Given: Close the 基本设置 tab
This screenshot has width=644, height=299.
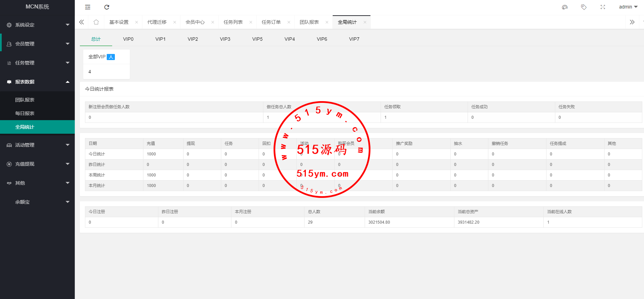Looking at the screenshot, I should pyautogui.click(x=137, y=22).
